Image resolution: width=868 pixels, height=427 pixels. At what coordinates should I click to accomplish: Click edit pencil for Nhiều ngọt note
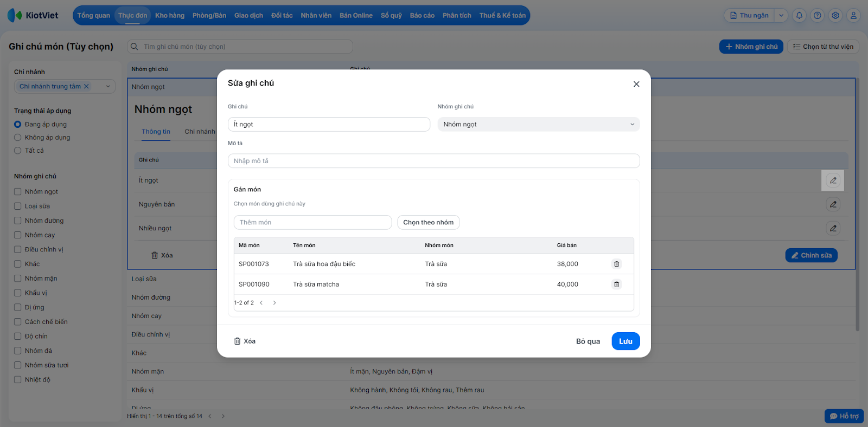pos(833,228)
